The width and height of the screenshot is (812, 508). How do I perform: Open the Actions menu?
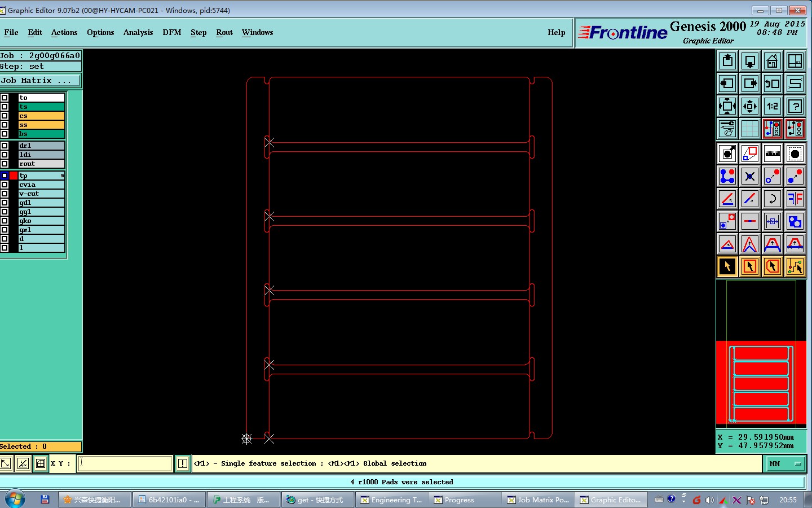point(64,33)
